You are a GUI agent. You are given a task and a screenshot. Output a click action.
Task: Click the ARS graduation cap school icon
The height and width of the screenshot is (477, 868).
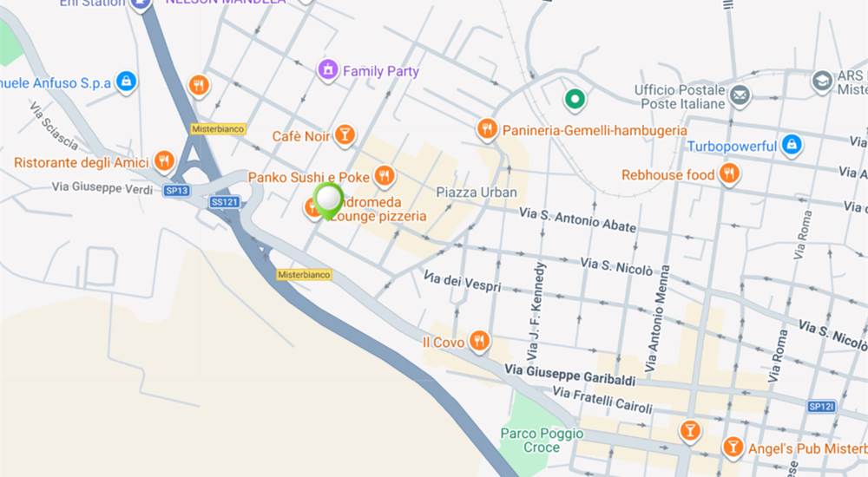click(822, 81)
